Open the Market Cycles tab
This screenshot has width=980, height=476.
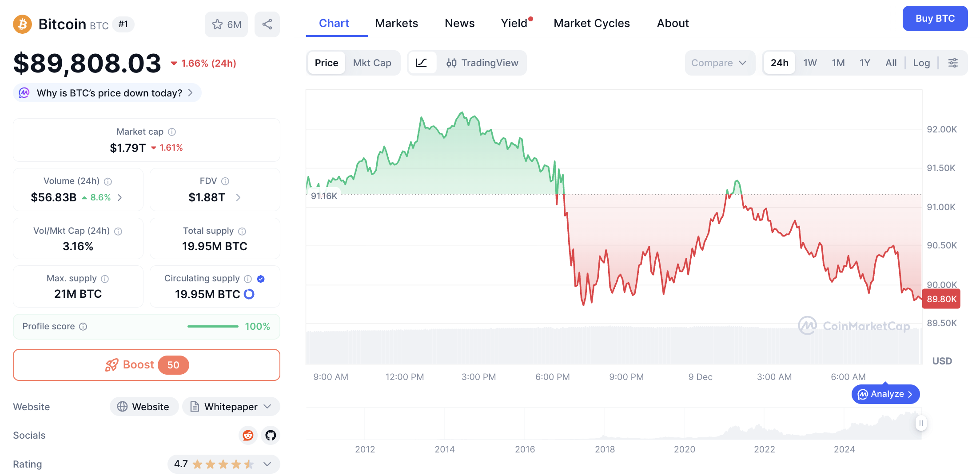(x=591, y=23)
